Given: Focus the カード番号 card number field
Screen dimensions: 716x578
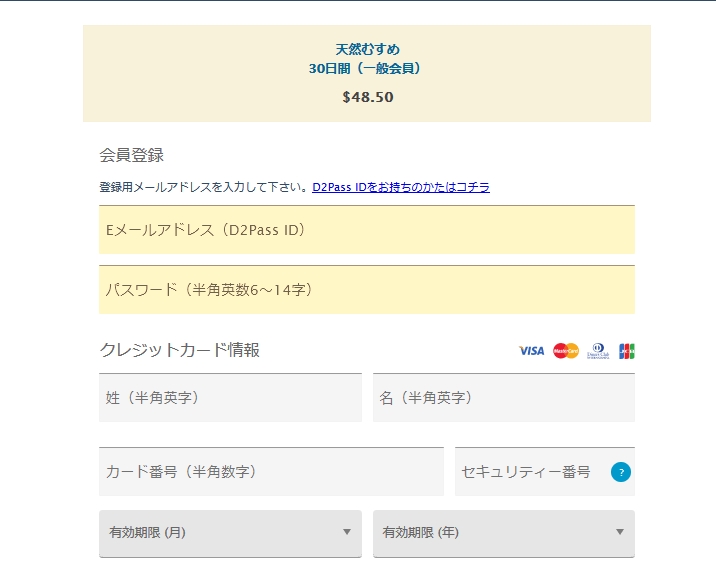Looking at the screenshot, I should (271, 472).
